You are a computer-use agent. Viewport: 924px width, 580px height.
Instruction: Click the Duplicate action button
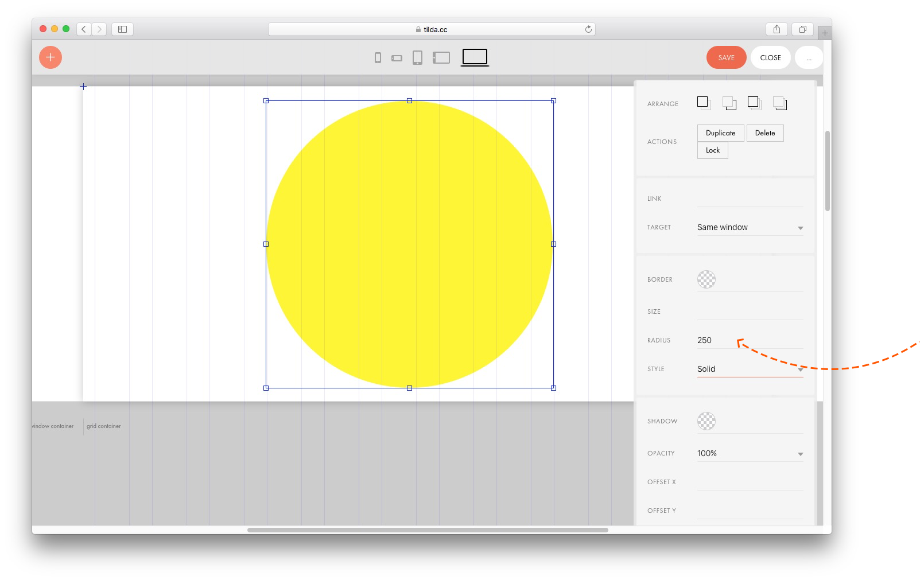pyautogui.click(x=720, y=133)
